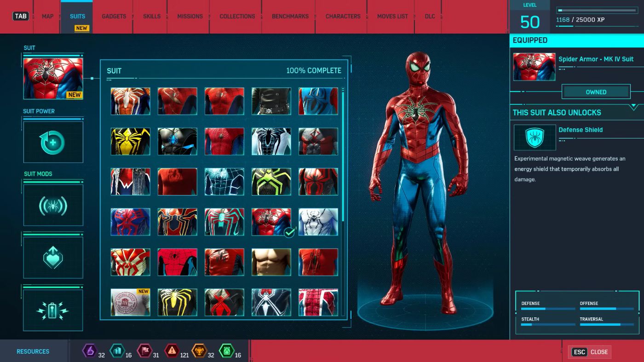Click the red warning triangle resource icon
This screenshot has width=644, height=362.
click(x=172, y=351)
